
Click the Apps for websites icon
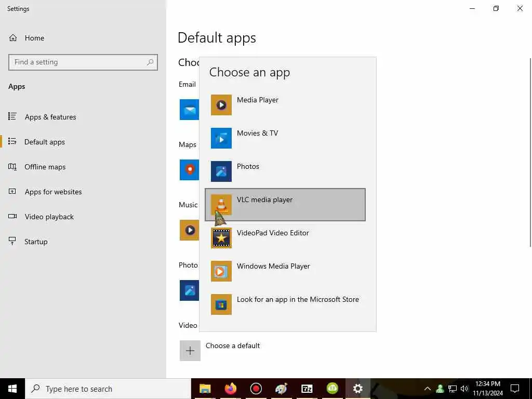click(12, 191)
